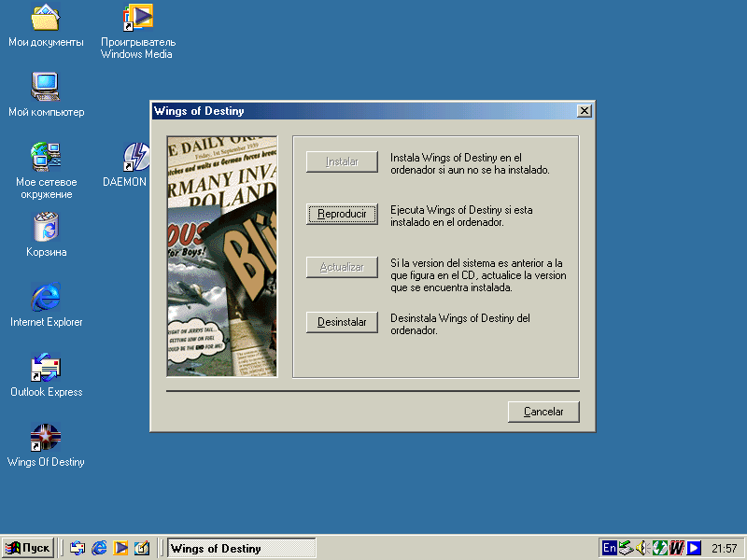Image resolution: width=747 pixels, height=560 pixels.
Task: Select Проигрыватель Windows Media desktop icon
Action: coord(137,32)
